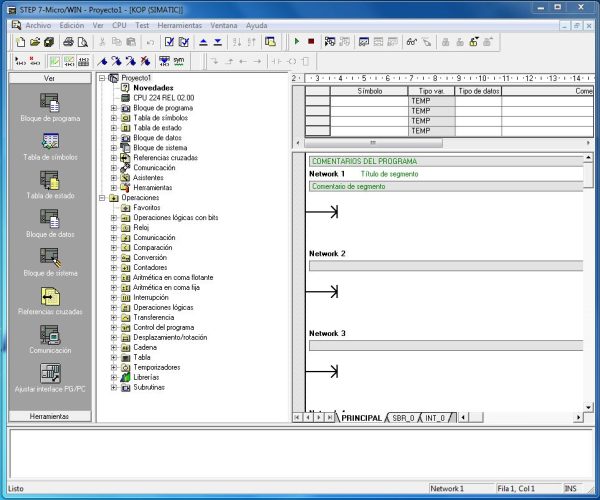The height and width of the screenshot is (500, 600).
Task: Expand the Subrutinas folder
Action: (x=114, y=387)
